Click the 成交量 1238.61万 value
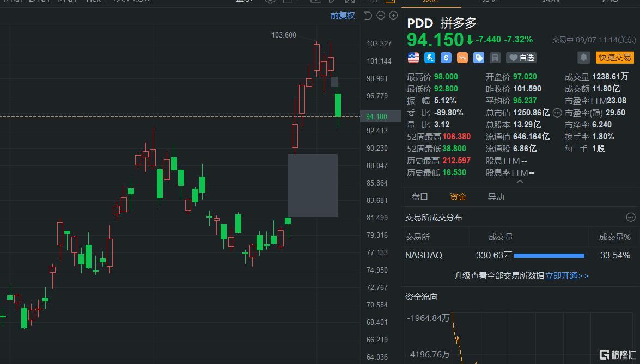 pos(611,77)
